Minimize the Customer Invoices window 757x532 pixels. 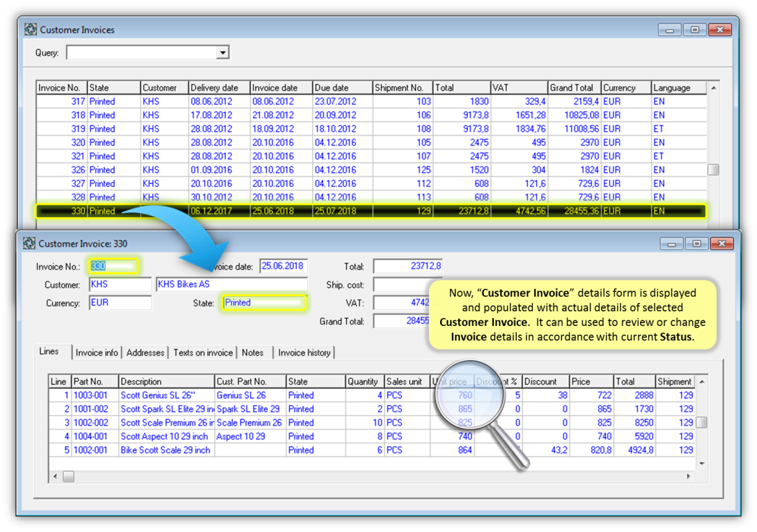pos(670,30)
